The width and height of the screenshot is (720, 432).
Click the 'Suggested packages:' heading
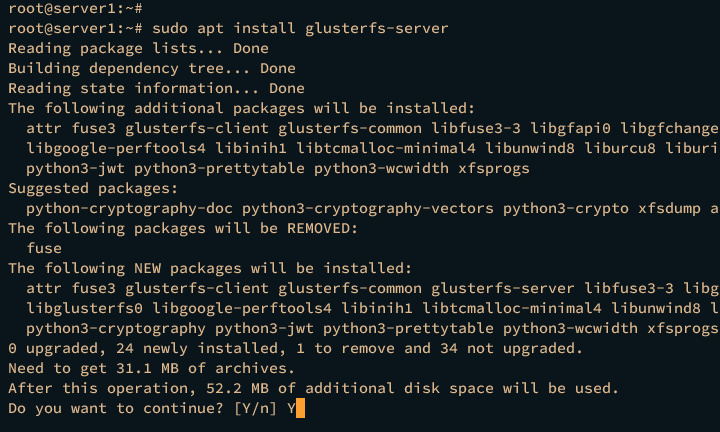(93, 188)
